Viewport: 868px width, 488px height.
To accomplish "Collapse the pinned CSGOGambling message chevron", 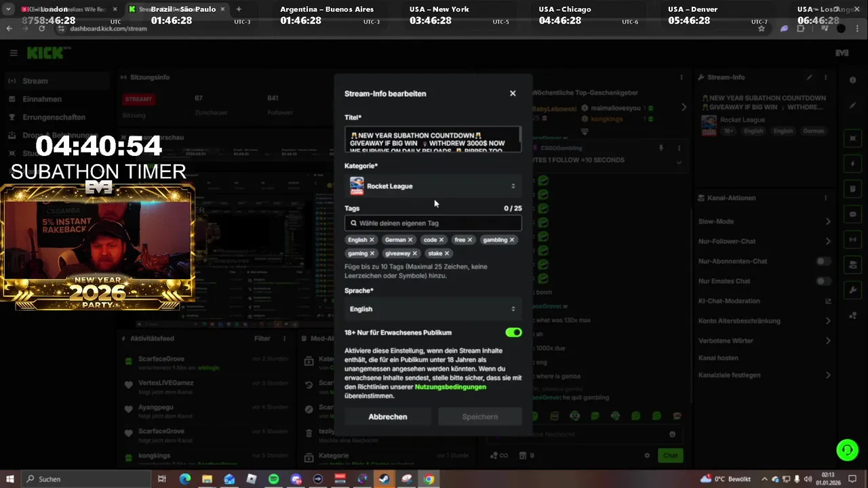I will click(x=679, y=163).
